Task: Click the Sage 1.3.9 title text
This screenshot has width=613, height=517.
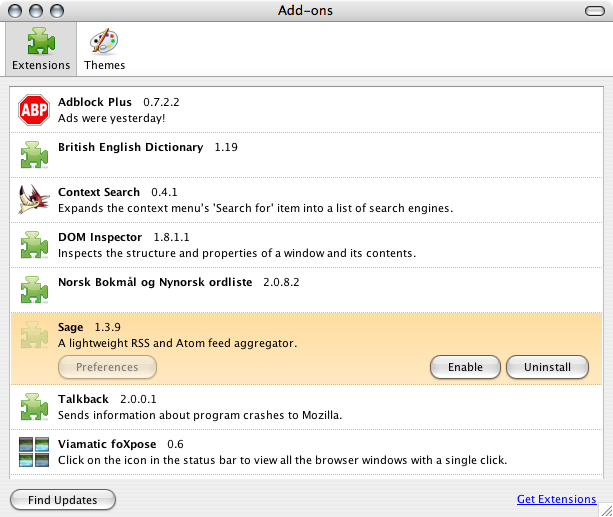Action: [x=89, y=327]
